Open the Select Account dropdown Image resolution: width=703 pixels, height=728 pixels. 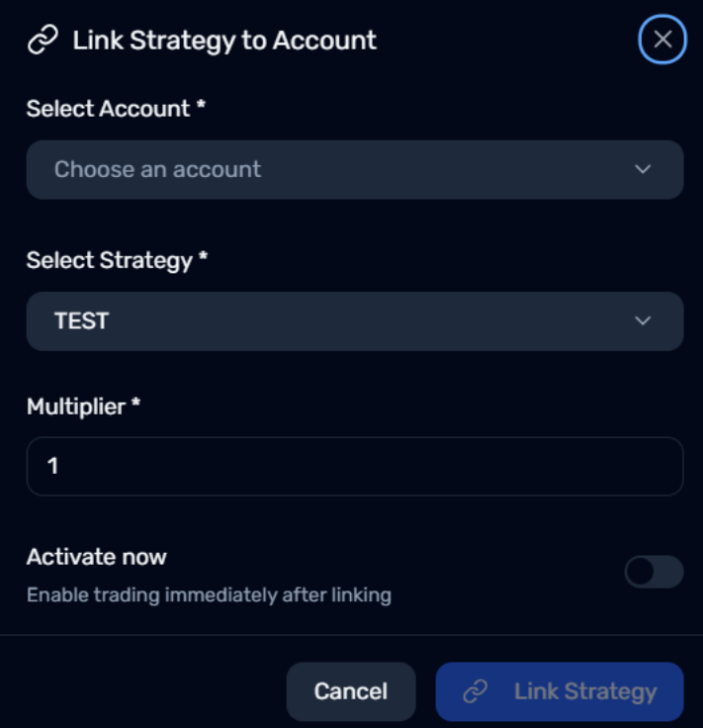click(354, 169)
